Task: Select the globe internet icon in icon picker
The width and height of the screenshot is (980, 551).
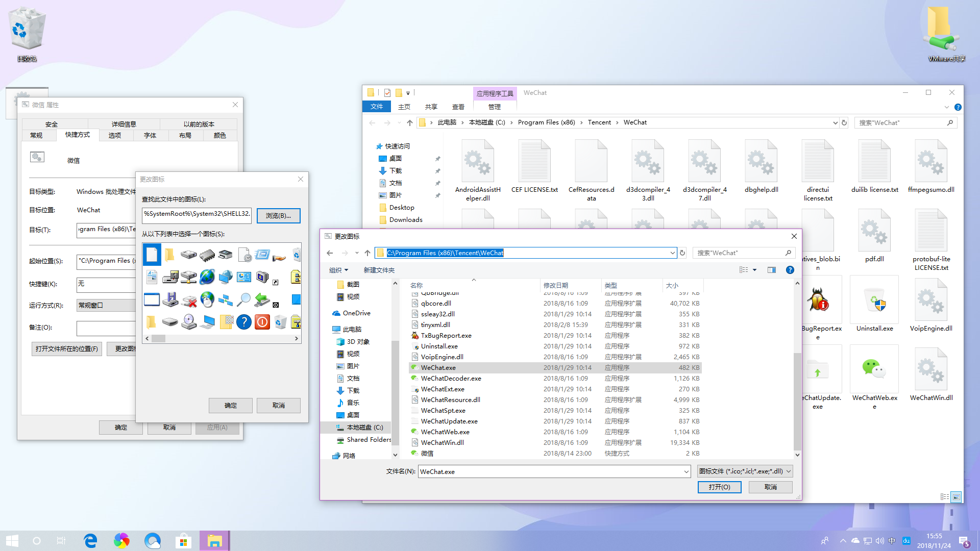Action: [x=207, y=277]
